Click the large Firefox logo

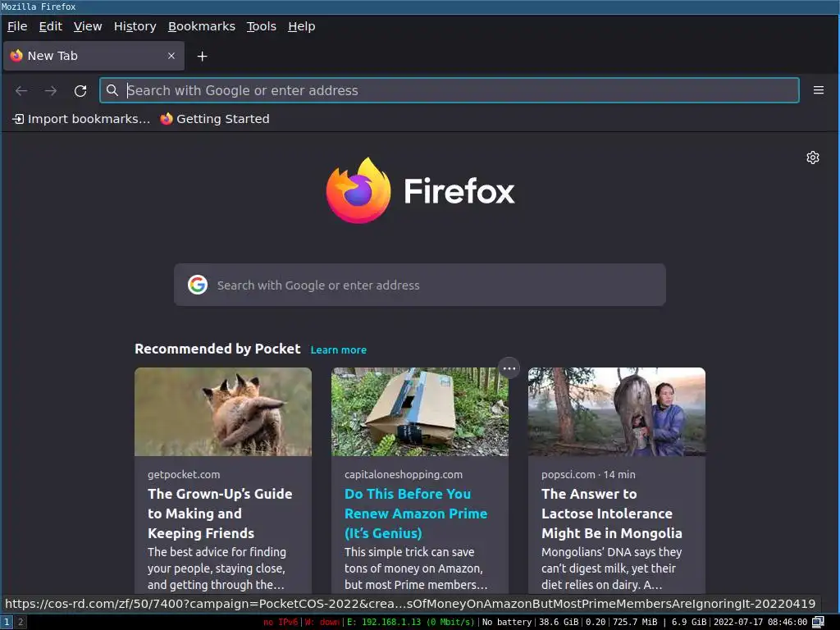pos(358,190)
